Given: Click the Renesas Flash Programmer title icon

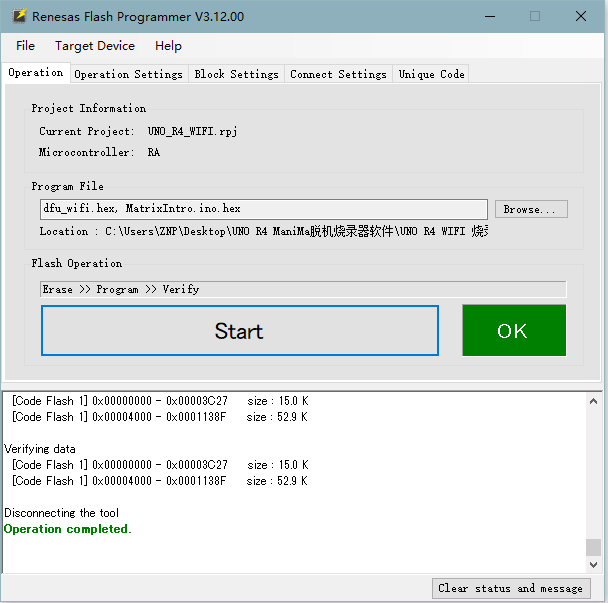Looking at the screenshot, I should (x=19, y=16).
